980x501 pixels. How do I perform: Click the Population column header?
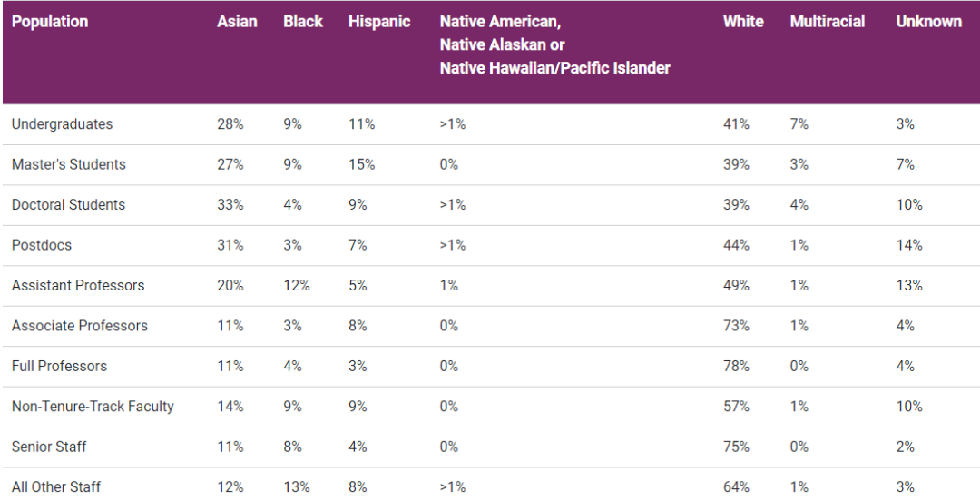[50, 22]
